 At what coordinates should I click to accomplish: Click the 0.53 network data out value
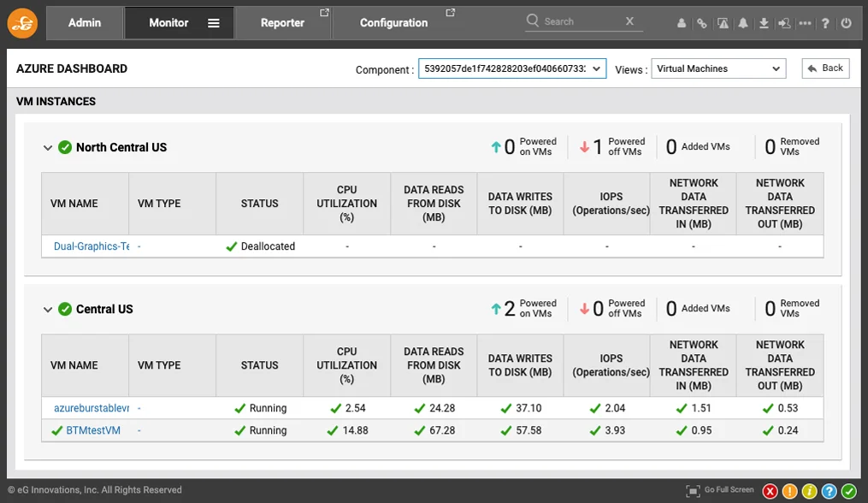[x=788, y=408]
